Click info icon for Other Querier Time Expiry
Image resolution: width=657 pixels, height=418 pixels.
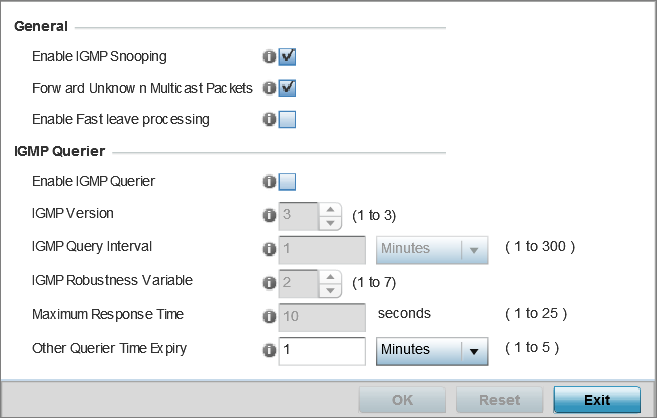coord(269,350)
